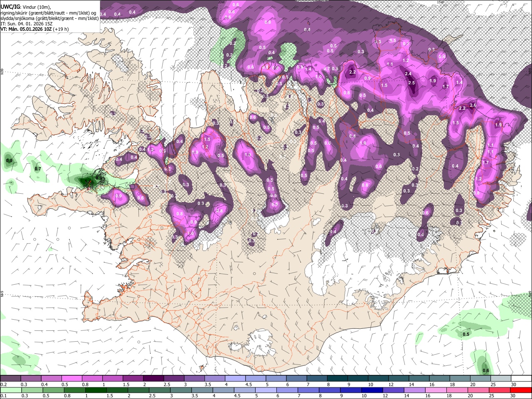This screenshot has width=532, height=399.
Task: Click the snow scale swatch between 0.2 and 0.3
Action: pyautogui.click(x=10, y=378)
